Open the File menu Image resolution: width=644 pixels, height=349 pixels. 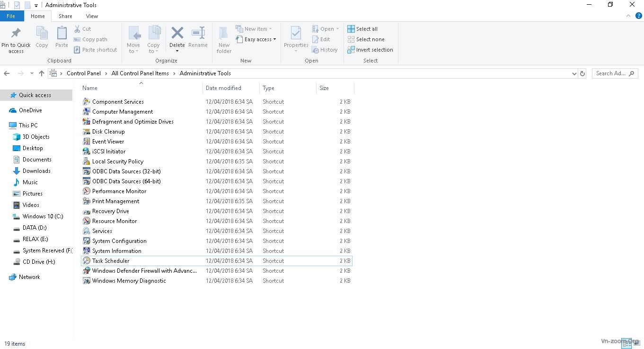[10, 16]
